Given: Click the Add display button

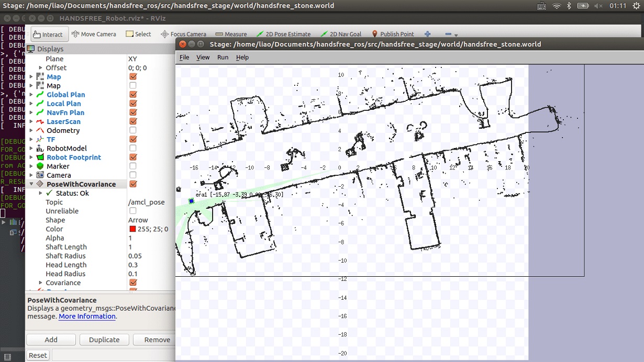Looking at the screenshot, I should 51,340.
